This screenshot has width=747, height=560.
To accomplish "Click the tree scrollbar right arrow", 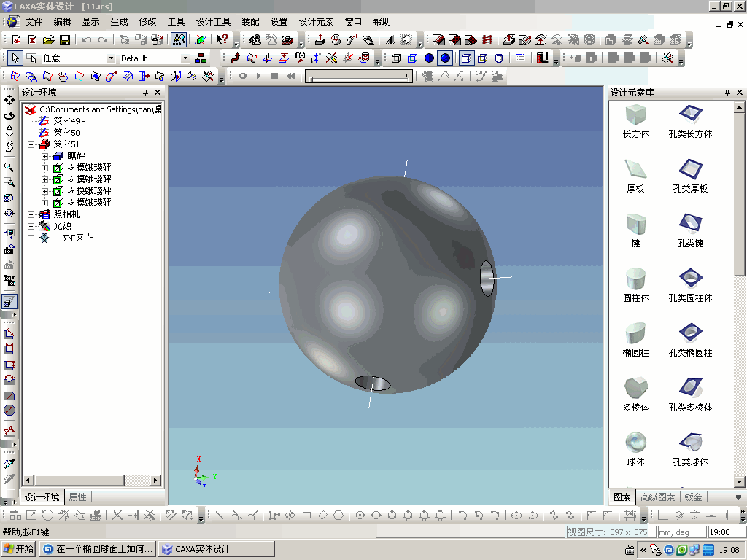I will (x=155, y=480).
